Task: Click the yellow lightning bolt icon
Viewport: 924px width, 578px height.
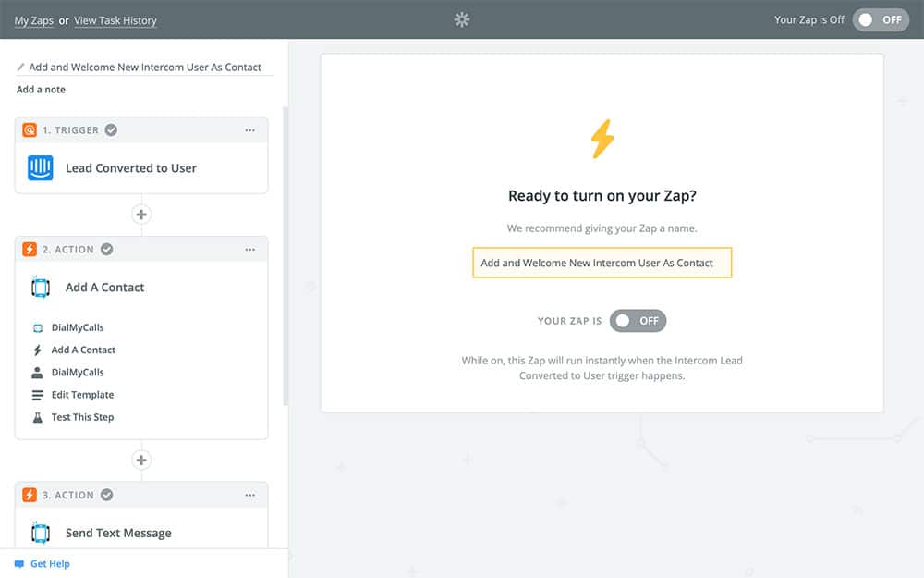Action: coord(602,139)
